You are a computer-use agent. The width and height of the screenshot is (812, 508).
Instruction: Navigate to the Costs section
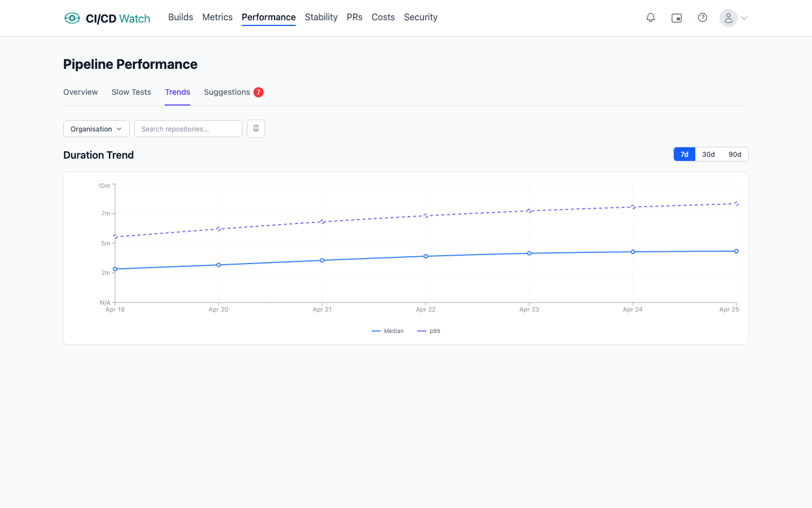(x=383, y=17)
